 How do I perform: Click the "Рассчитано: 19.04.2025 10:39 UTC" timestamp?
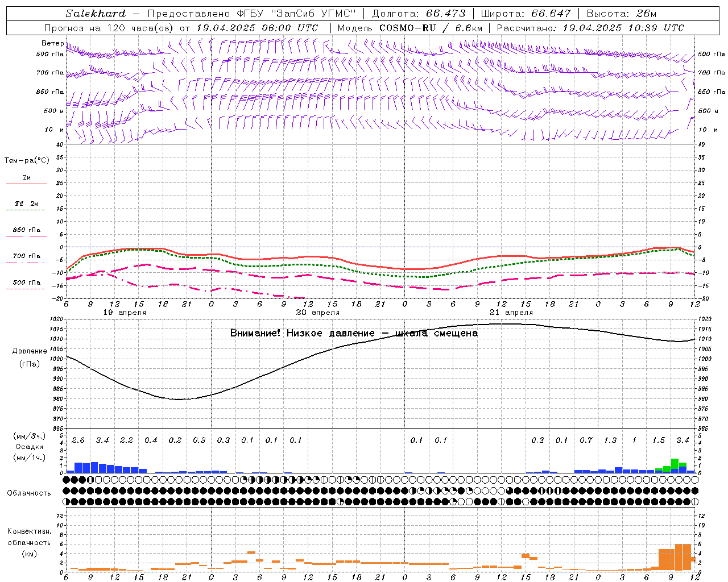coord(590,28)
